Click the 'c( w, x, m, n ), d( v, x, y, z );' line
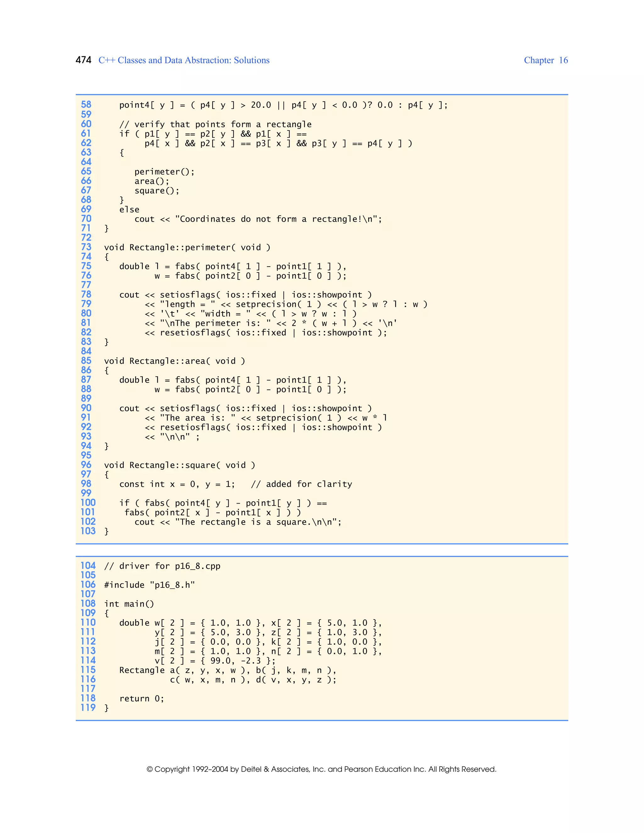Image resolution: width=644 pixels, height=833 pixels. (253, 680)
